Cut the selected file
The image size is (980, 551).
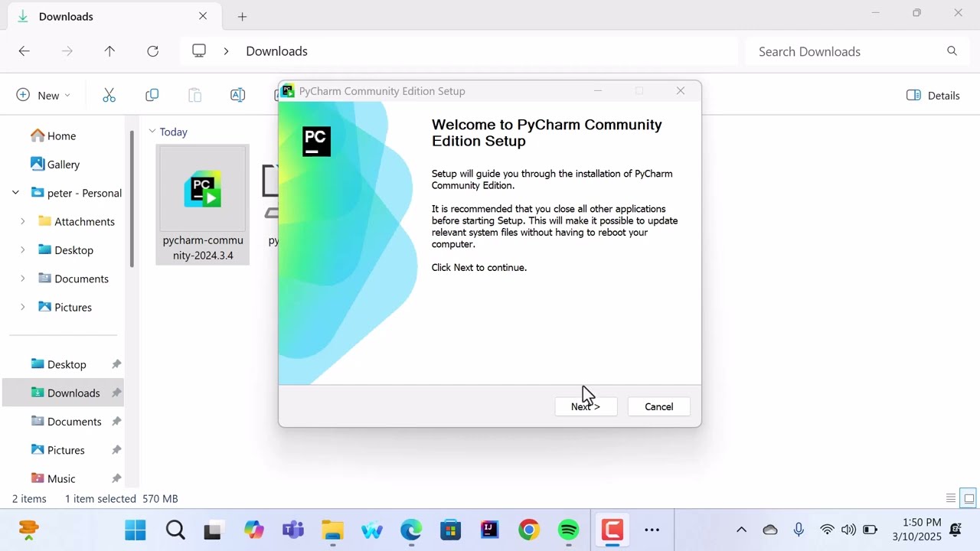pyautogui.click(x=109, y=95)
